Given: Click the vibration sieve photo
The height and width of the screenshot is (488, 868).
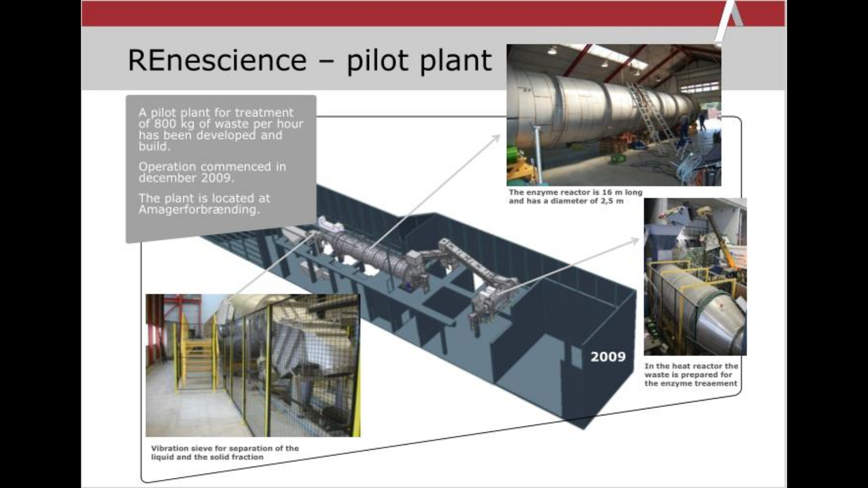Looking at the screenshot, I should tap(253, 365).
